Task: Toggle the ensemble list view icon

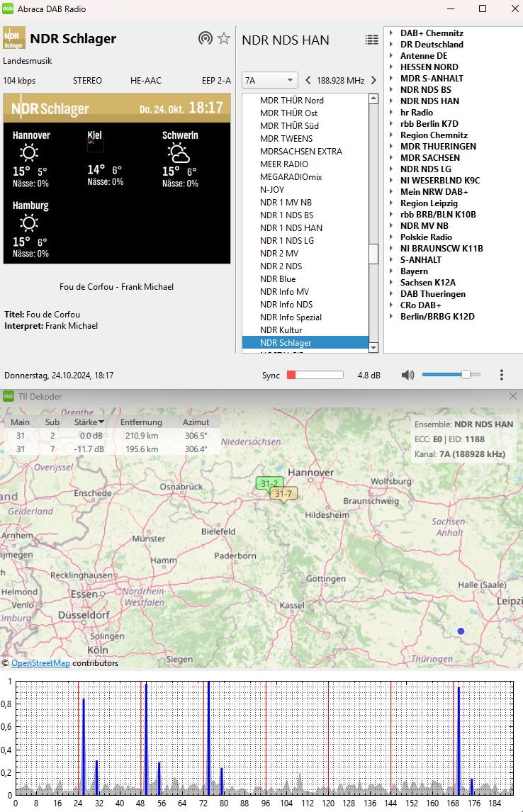Action: (x=372, y=40)
